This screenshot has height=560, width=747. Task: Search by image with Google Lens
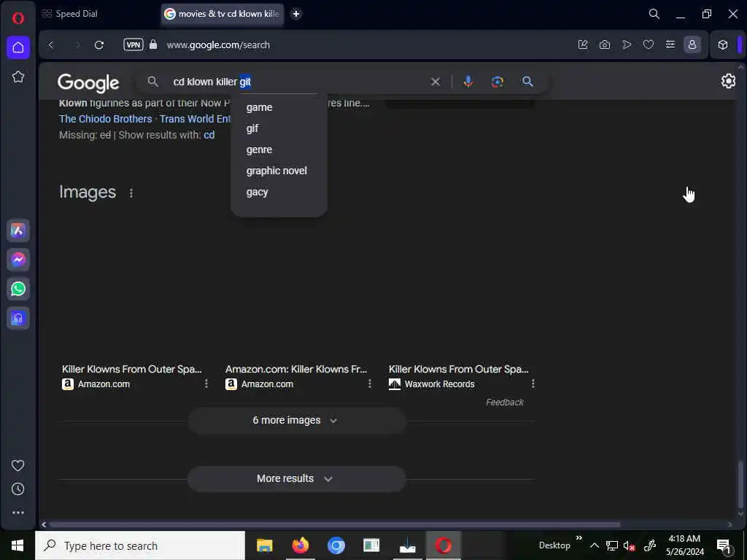point(498,82)
